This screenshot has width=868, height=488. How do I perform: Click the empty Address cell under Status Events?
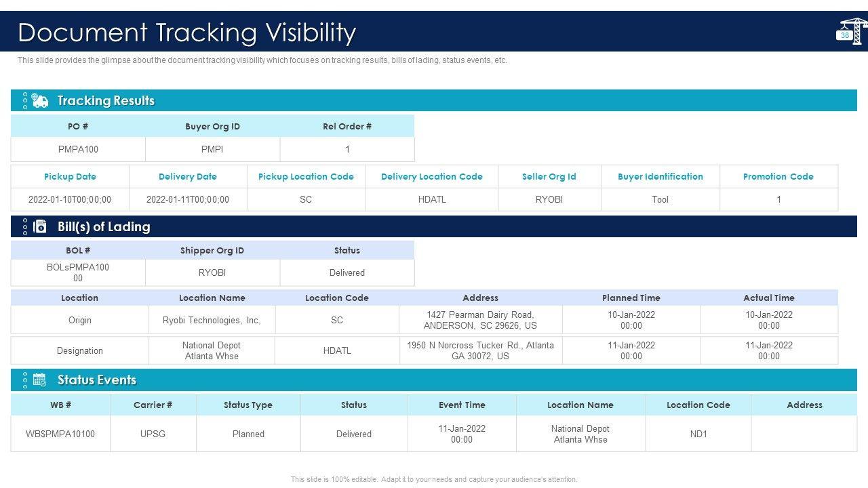tap(804, 434)
